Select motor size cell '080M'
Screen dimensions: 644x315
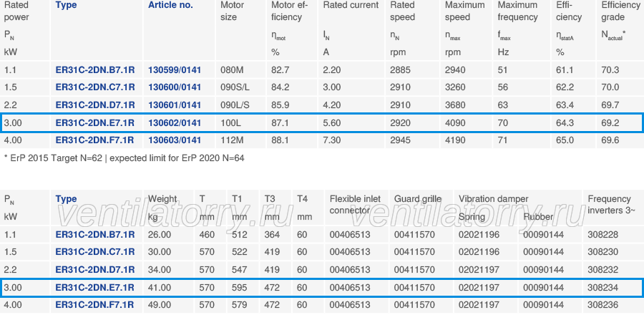232,70
